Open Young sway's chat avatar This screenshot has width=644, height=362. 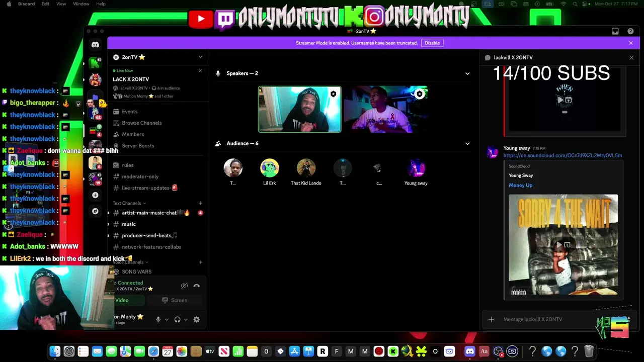pos(493,152)
